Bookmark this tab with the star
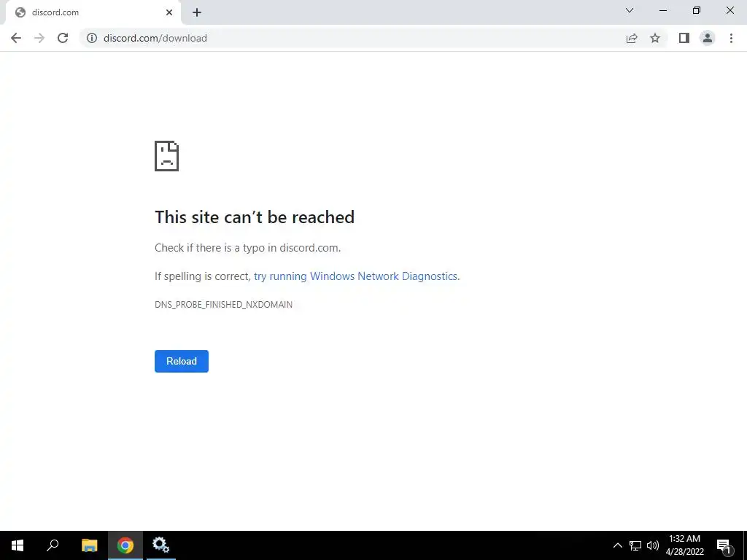The image size is (747, 560). click(655, 38)
